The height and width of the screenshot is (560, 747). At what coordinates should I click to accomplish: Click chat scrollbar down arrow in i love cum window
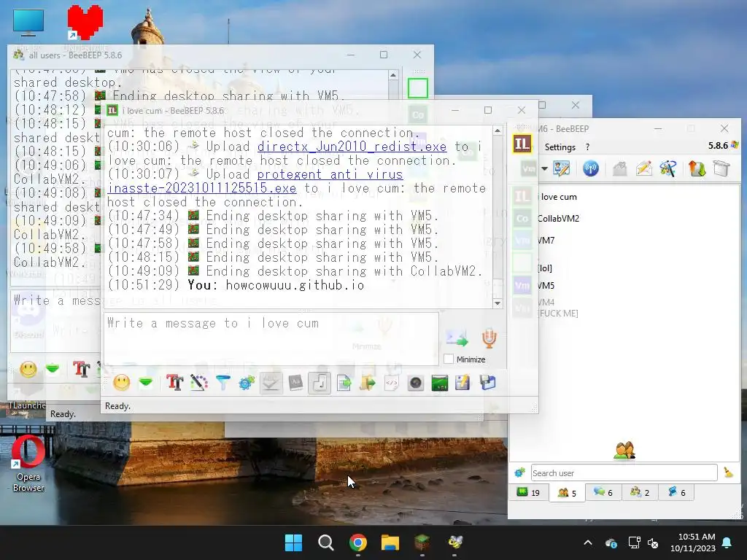(x=498, y=303)
